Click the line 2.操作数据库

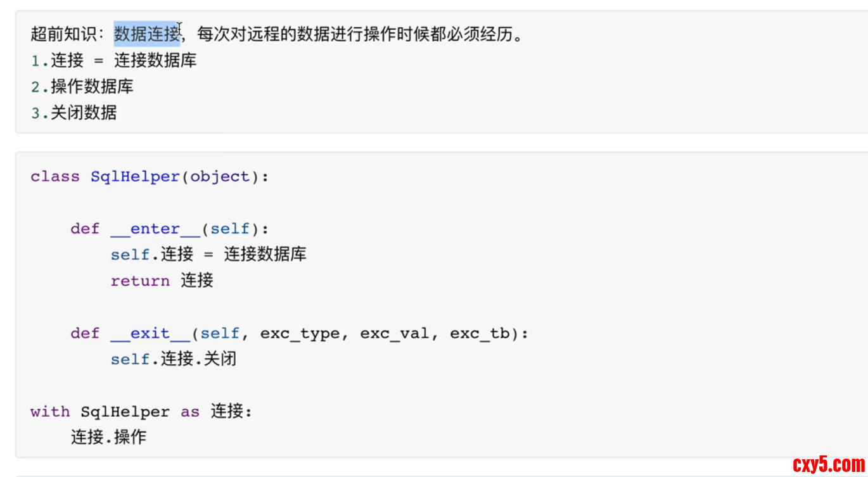click(82, 87)
